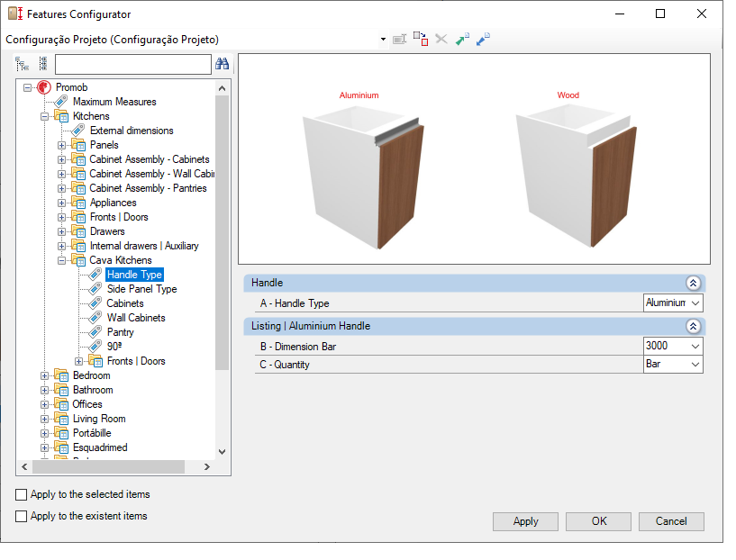This screenshot has width=736, height=560.
Task: Click the Cava Kitchens folder icon
Action: tap(78, 260)
